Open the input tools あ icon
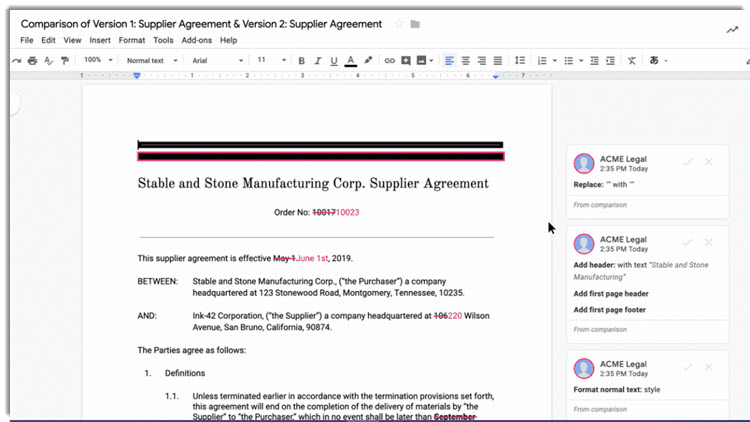750x422 pixels. click(x=654, y=60)
